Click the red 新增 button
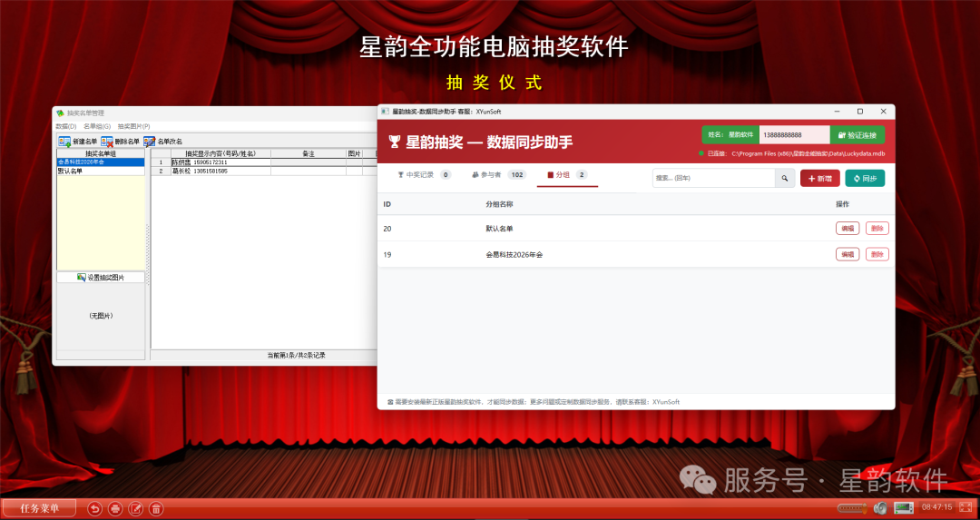 (820, 178)
